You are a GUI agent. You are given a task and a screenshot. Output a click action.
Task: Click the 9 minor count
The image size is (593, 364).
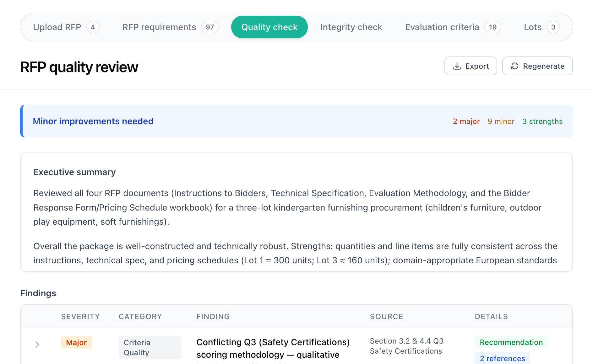(501, 121)
